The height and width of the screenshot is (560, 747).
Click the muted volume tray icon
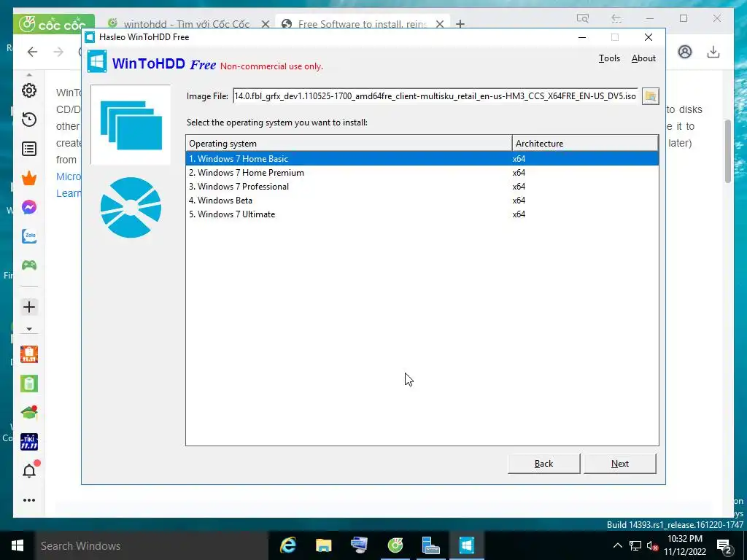click(x=653, y=545)
